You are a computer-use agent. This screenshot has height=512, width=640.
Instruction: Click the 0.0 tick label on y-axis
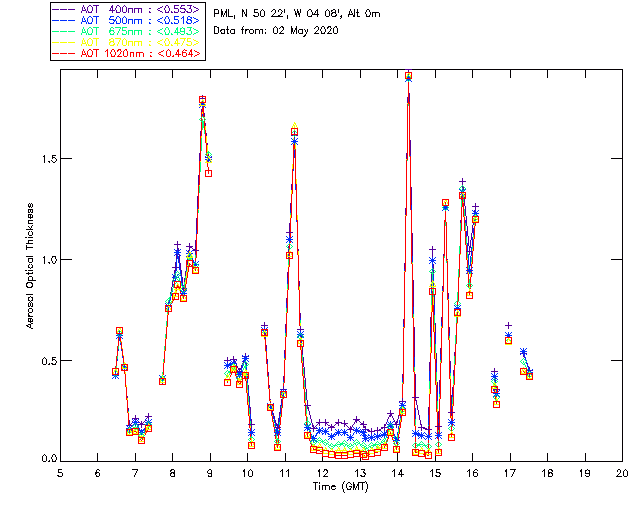tap(46, 460)
